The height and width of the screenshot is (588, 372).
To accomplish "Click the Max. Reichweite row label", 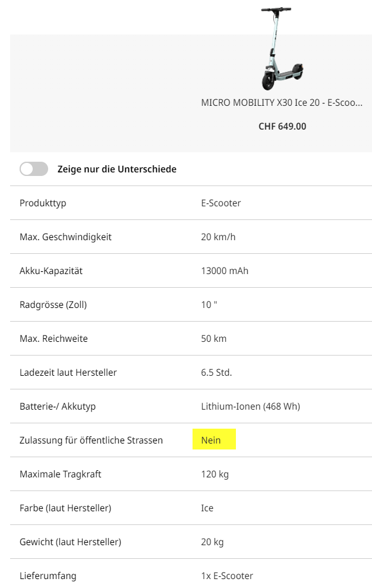I will [x=53, y=338].
